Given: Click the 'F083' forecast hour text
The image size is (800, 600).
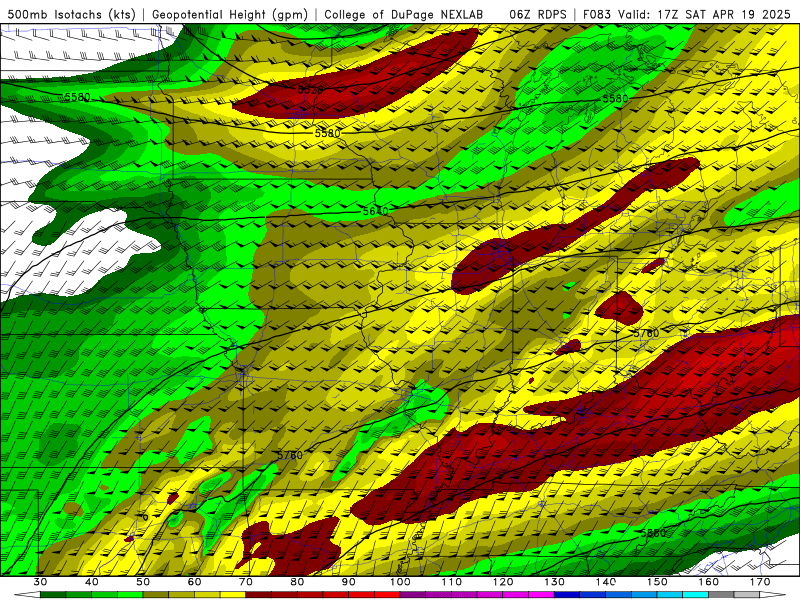Looking at the screenshot, I should (x=596, y=15).
